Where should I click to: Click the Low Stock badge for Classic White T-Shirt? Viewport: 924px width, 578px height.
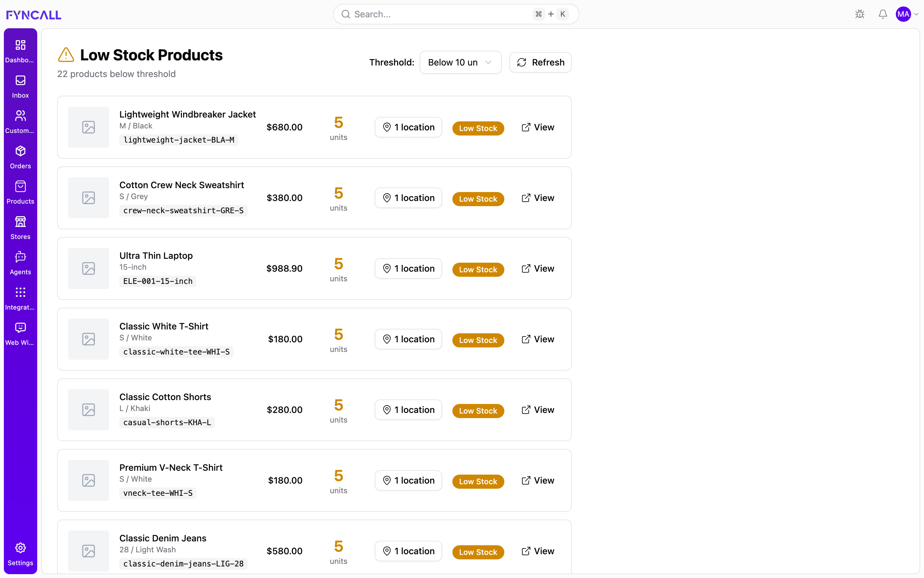click(x=478, y=340)
